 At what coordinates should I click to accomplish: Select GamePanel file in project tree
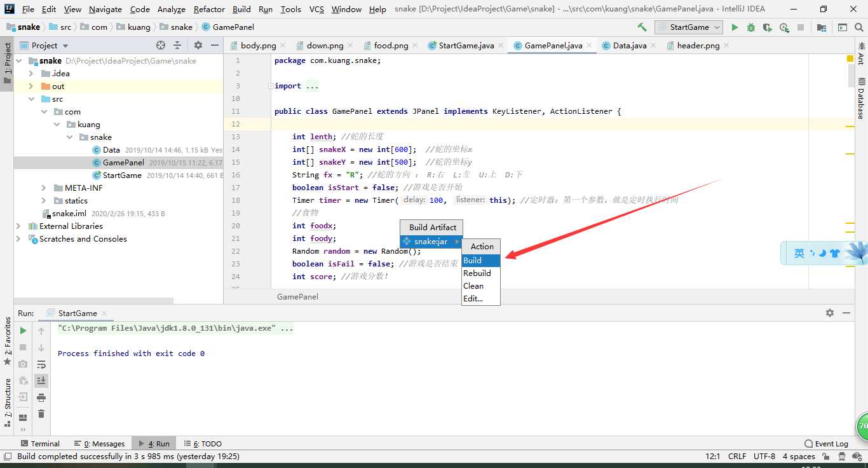[x=118, y=163]
